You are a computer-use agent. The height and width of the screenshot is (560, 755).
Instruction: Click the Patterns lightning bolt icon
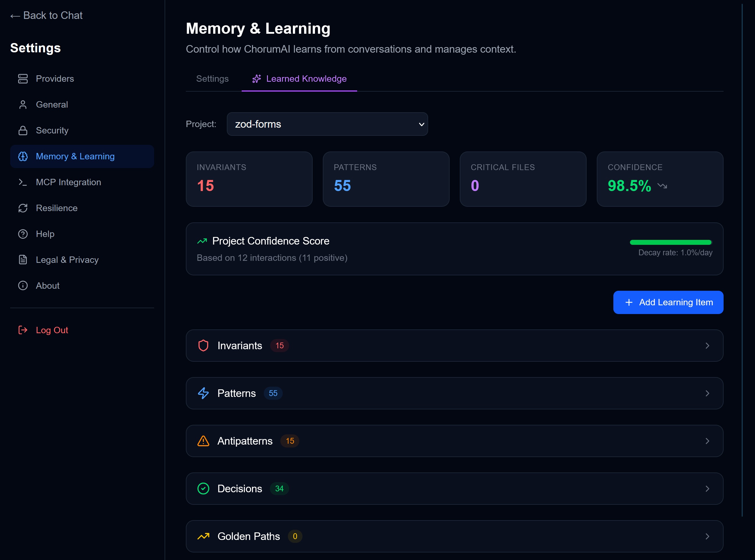(x=203, y=393)
